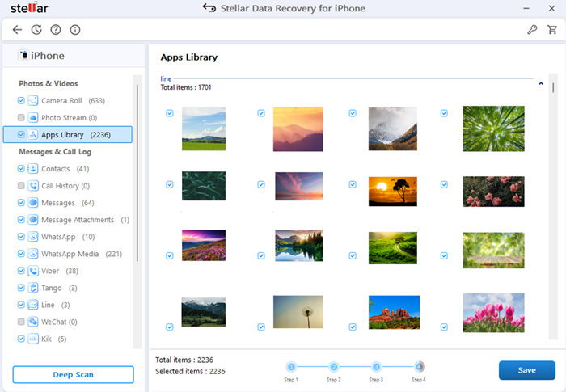Uncheck the lake reflection photo checkbox
This screenshot has height=392, width=566.
click(261, 255)
